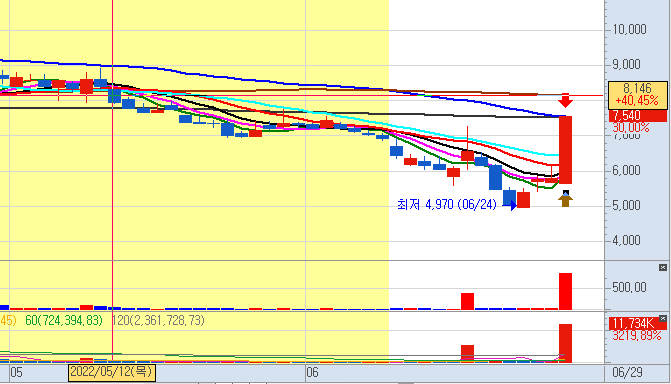Screen dimensions: 671x384
Task: Close the lower trading volume panel
Action: pyautogui.click(x=662, y=319)
